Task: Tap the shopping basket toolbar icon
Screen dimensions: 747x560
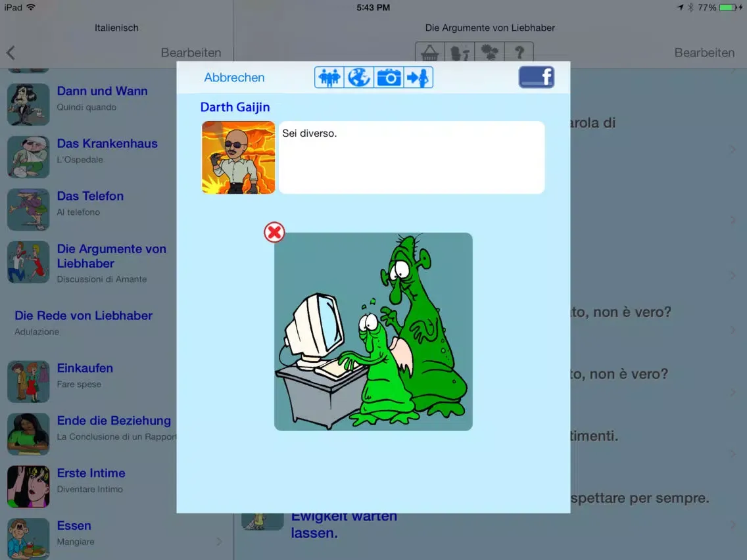Action: 429,53
